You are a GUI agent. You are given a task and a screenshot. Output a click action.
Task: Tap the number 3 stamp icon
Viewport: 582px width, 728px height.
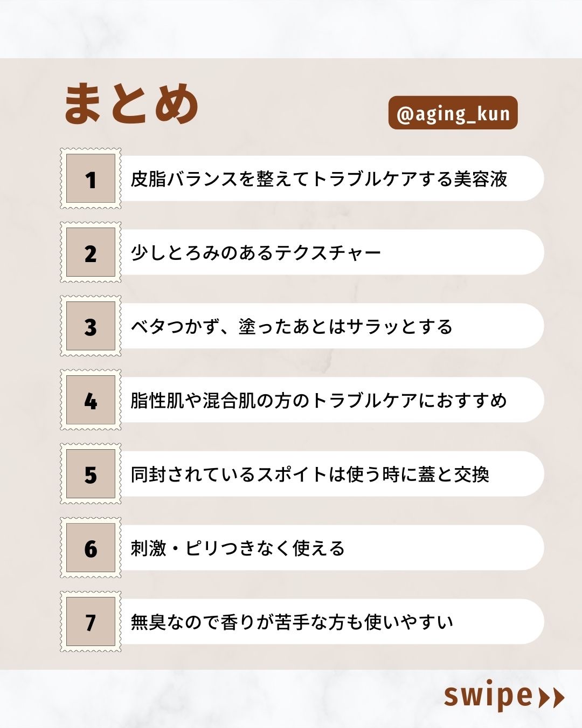pos(91,326)
